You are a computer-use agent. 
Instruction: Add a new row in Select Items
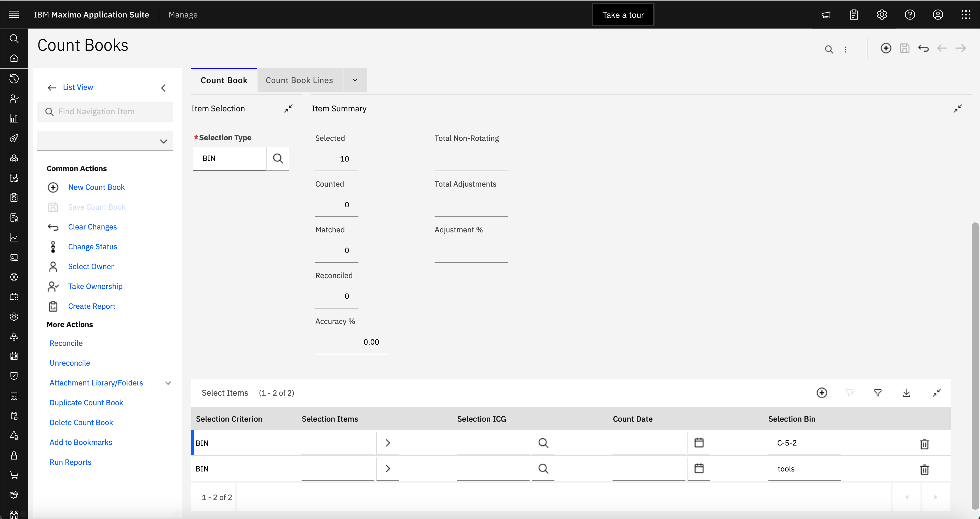point(822,393)
